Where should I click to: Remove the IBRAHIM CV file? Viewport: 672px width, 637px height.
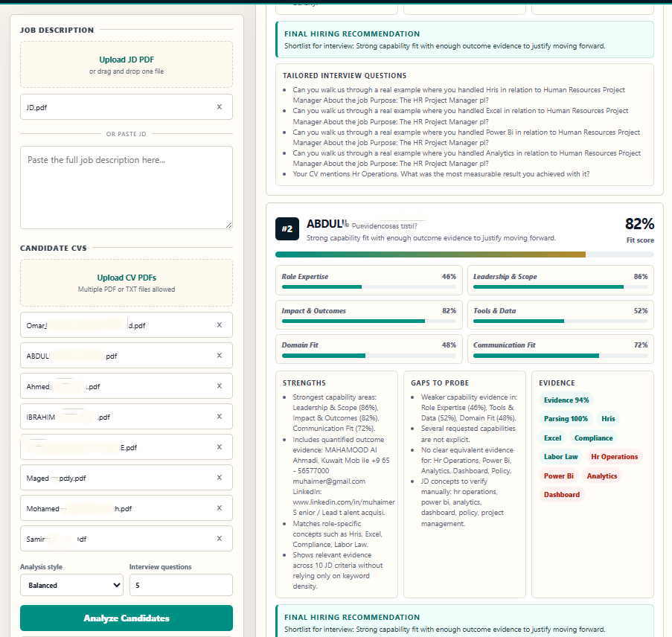[x=219, y=416]
